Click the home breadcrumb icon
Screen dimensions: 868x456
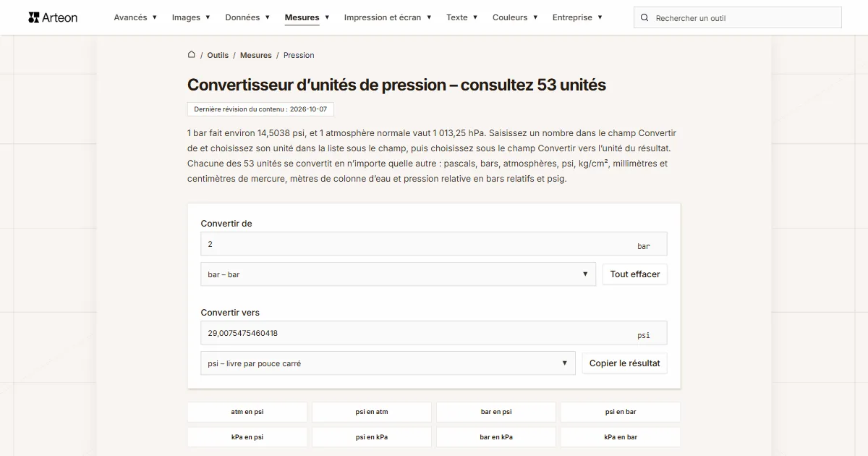192,55
